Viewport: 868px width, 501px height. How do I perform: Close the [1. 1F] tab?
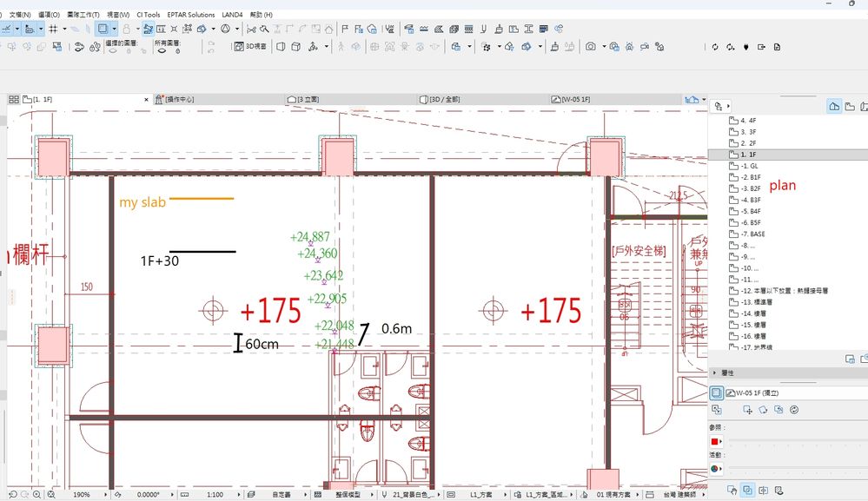[146, 100]
